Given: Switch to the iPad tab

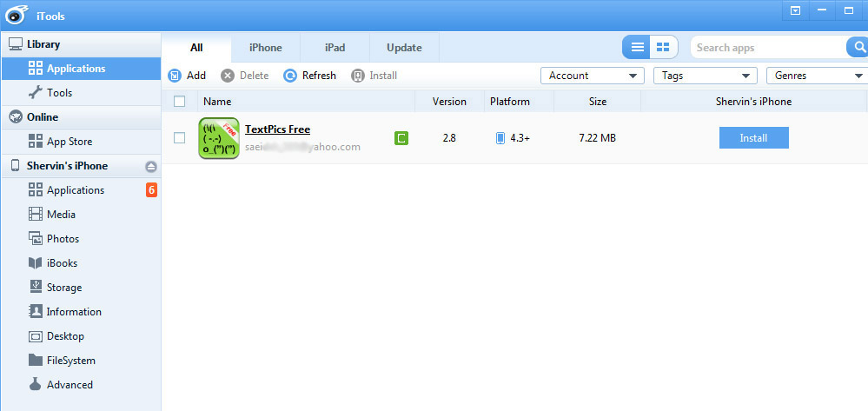Looking at the screenshot, I should click(x=335, y=48).
